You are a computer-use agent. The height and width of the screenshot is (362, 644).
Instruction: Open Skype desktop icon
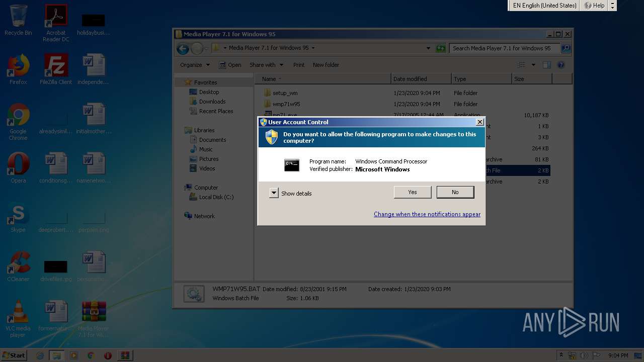tap(18, 217)
